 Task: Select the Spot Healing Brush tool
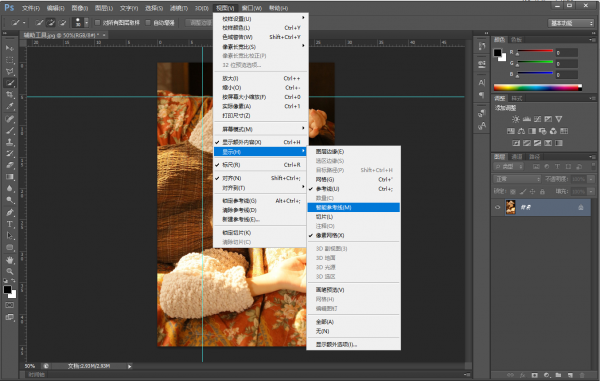(10, 119)
